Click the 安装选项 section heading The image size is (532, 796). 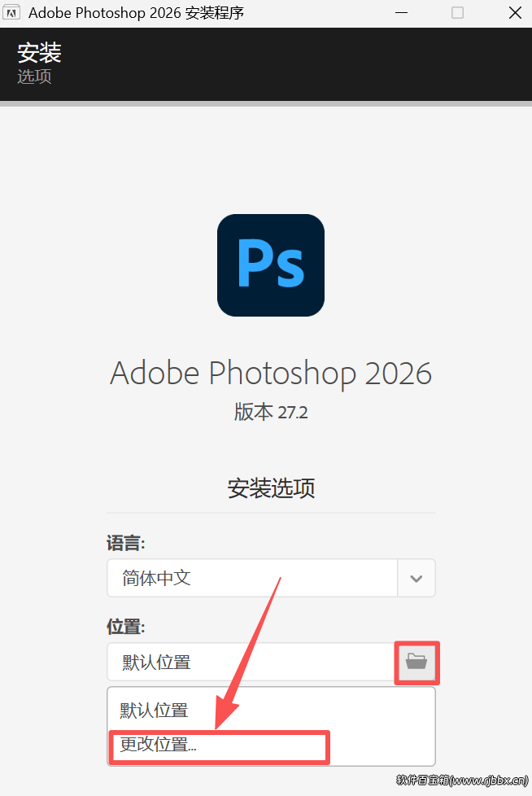point(271,488)
